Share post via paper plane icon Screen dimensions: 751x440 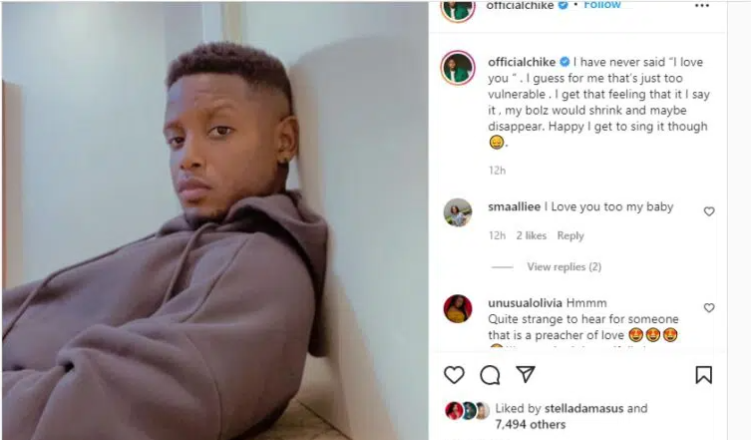(x=525, y=375)
